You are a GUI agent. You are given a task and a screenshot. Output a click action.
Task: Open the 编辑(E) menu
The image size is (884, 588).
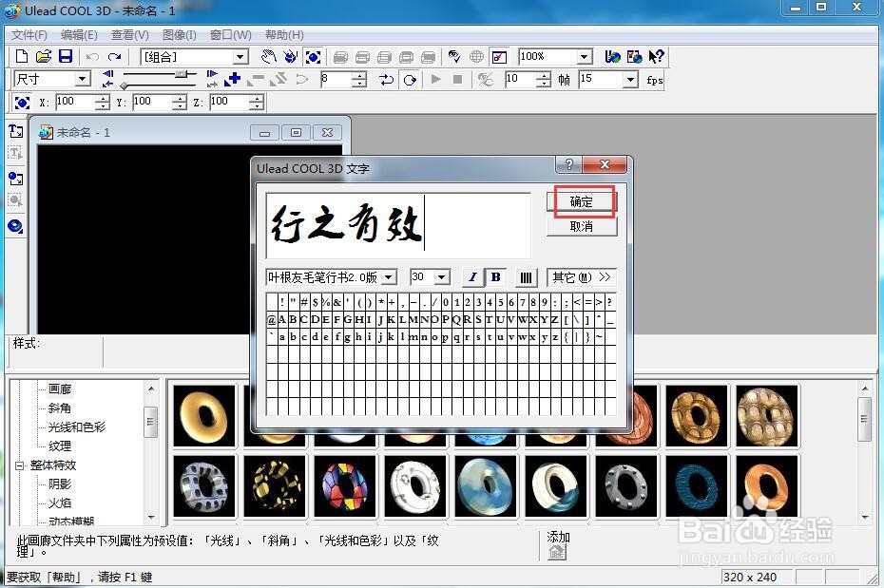click(79, 35)
